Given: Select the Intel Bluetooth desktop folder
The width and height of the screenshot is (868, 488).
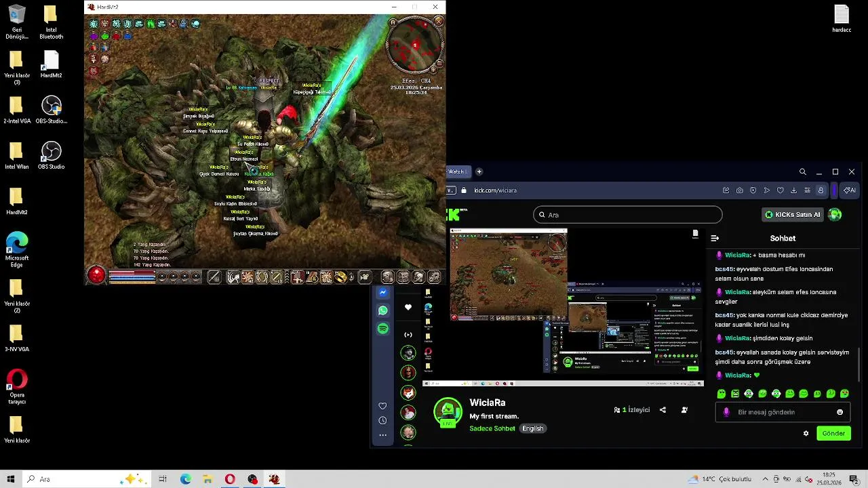Looking at the screenshot, I should [52, 22].
